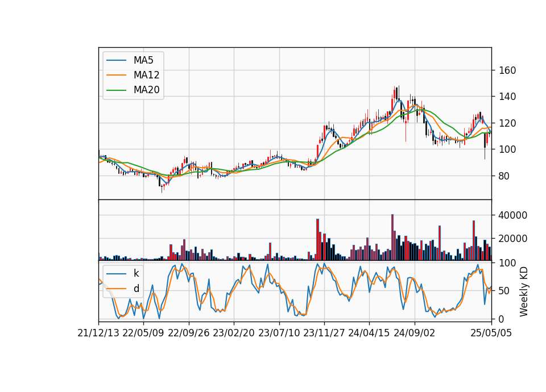Click the 160 price axis label
This screenshot has height=392, width=546.
507,70
